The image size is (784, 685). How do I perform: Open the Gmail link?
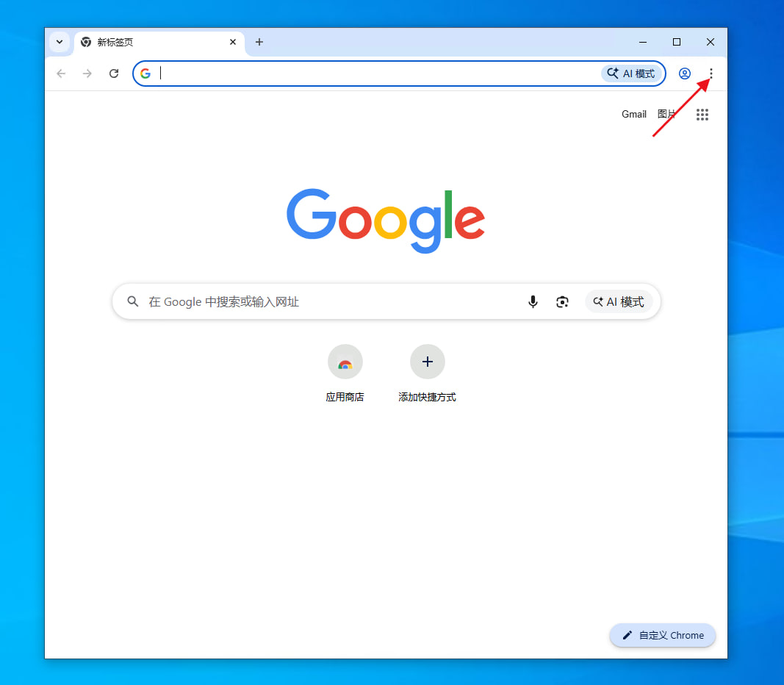(634, 114)
